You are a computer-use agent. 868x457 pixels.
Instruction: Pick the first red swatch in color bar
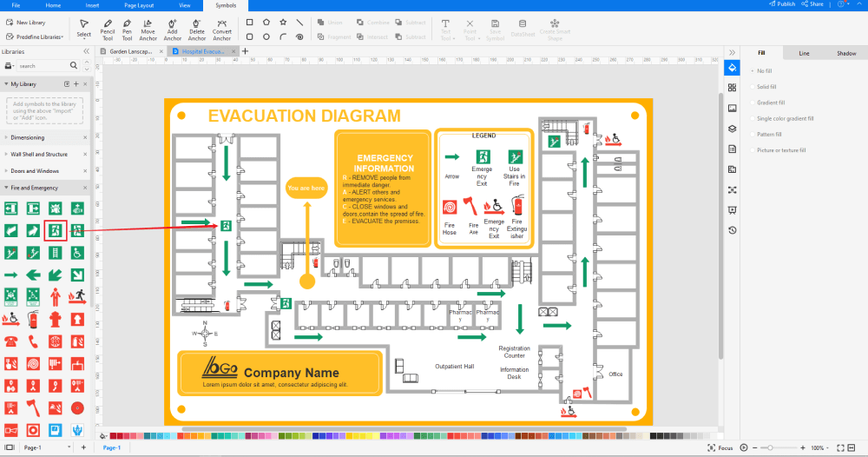[x=113, y=435]
